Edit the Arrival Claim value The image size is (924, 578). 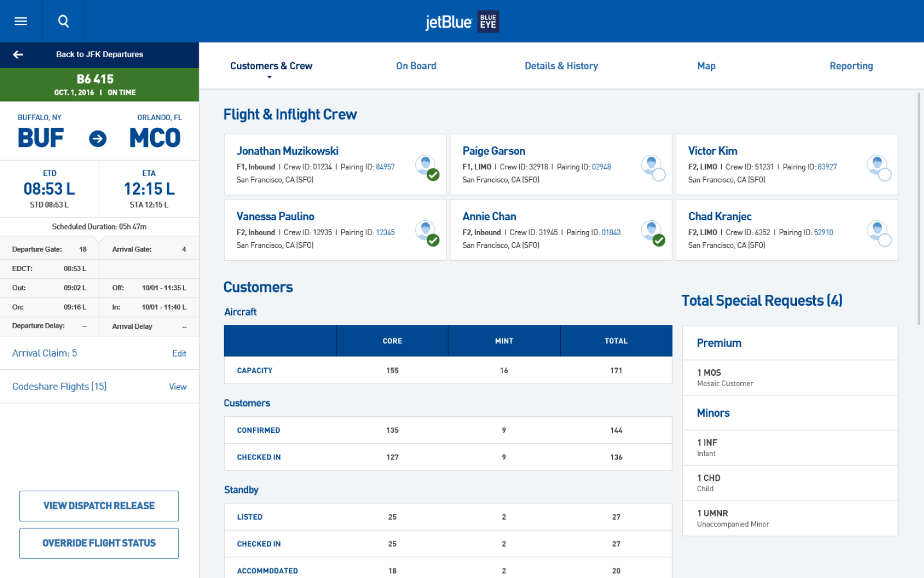[x=179, y=353]
